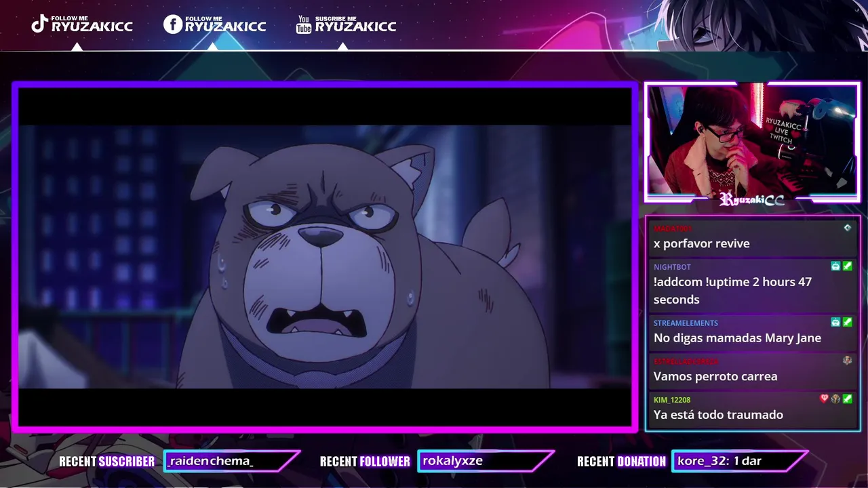Click the 'Ya está todo traumado' message
The height and width of the screenshot is (488, 868).
pos(718,414)
